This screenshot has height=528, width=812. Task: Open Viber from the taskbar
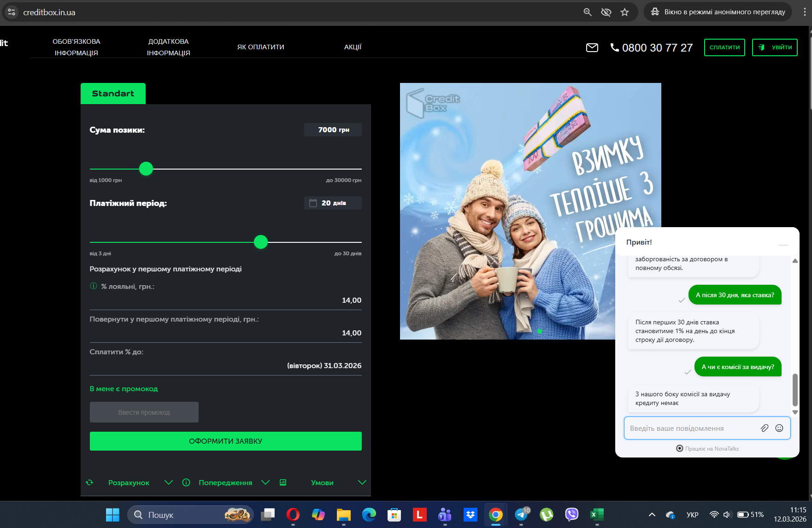(572, 515)
